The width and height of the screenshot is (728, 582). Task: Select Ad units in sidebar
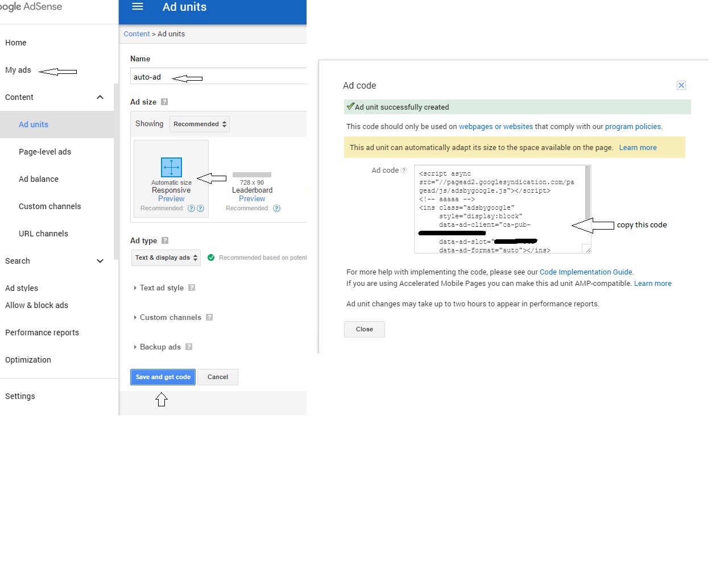[x=34, y=124]
